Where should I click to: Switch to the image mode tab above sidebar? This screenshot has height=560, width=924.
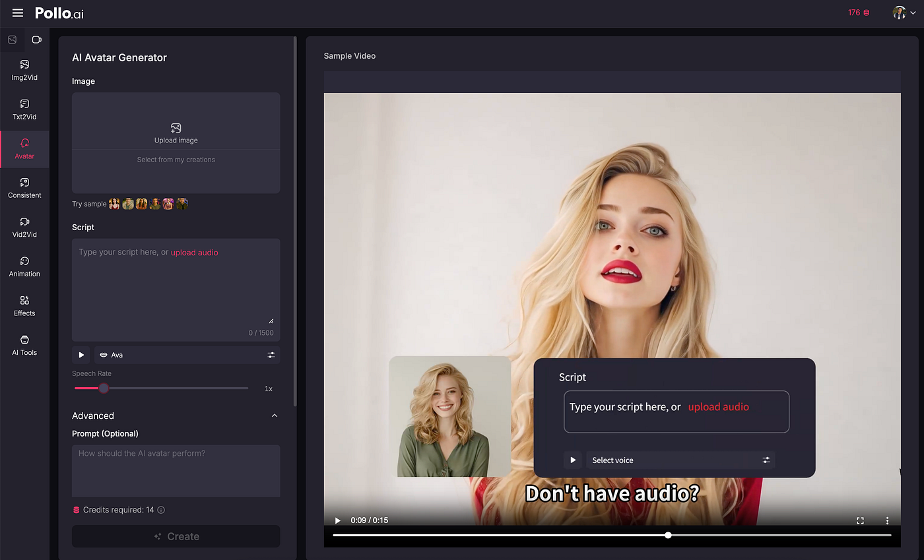point(12,40)
